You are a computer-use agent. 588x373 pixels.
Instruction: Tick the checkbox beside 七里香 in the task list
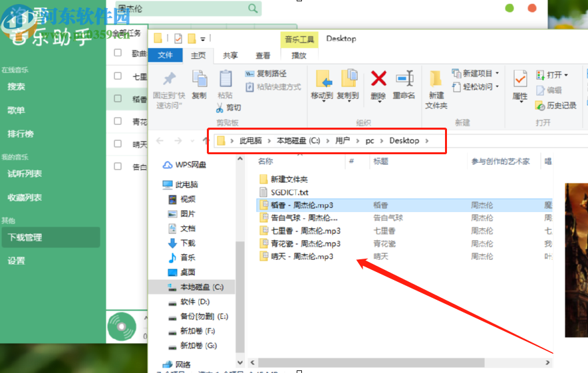(118, 76)
